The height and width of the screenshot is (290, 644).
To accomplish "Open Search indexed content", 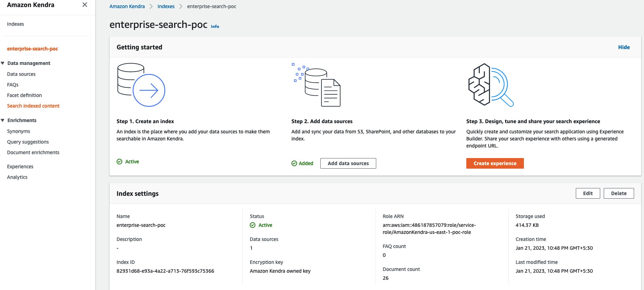I will [x=33, y=106].
